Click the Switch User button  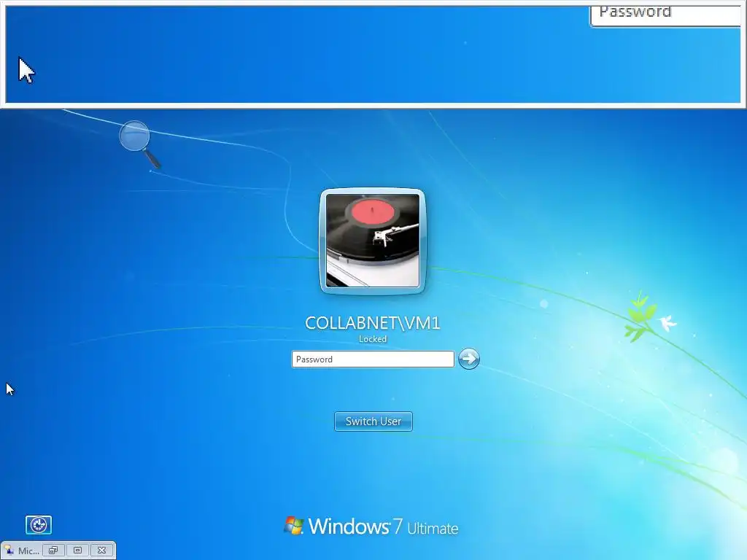click(373, 421)
